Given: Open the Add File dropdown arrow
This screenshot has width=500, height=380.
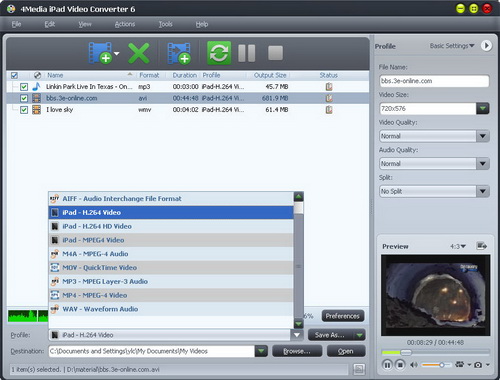Looking at the screenshot, I should [x=116, y=53].
